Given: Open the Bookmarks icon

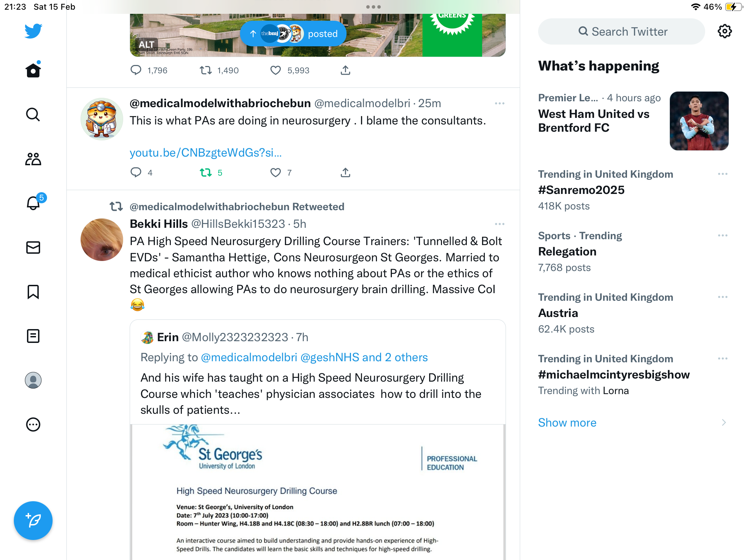Looking at the screenshot, I should [x=33, y=292].
